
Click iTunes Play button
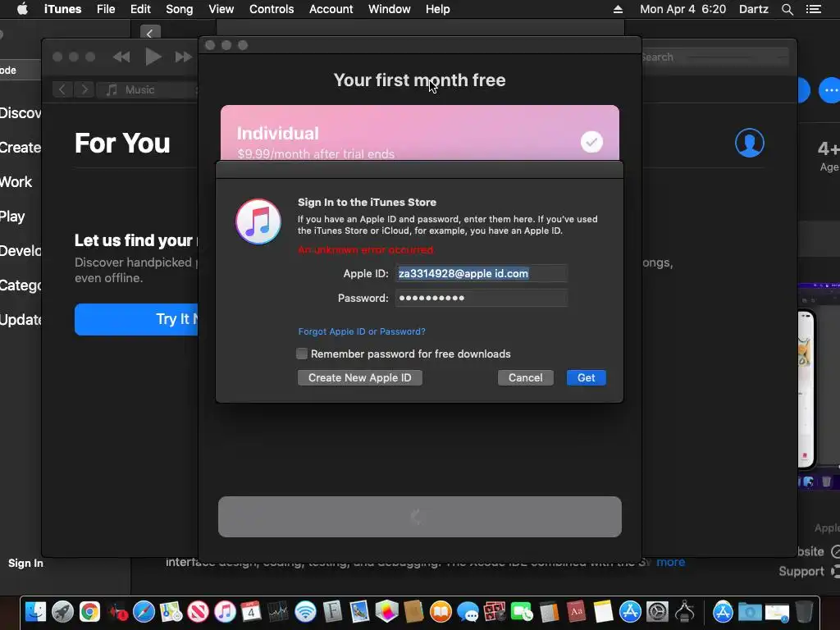(x=153, y=57)
